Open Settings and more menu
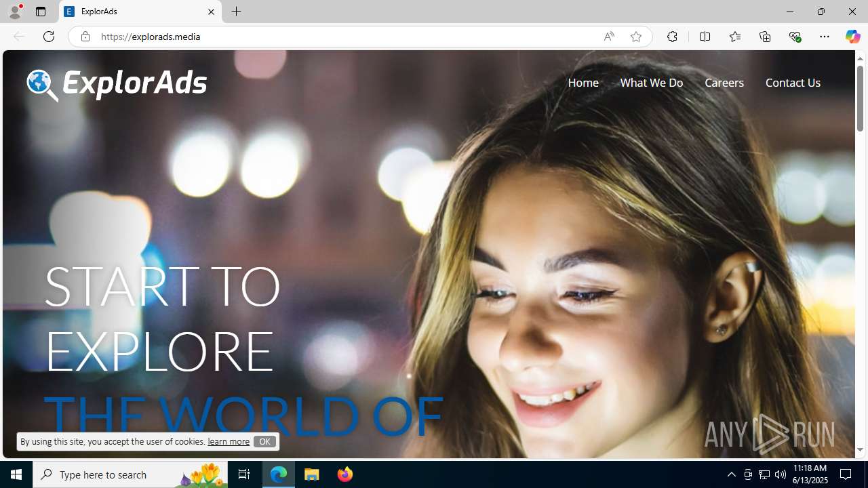This screenshot has width=868, height=488. [x=824, y=37]
